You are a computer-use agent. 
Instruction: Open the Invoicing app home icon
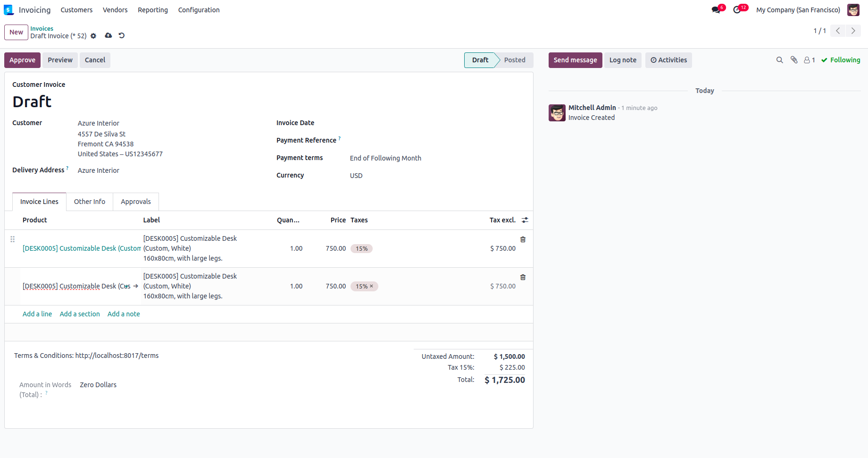pyautogui.click(x=8, y=10)
